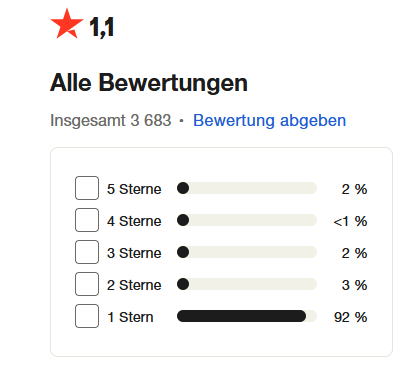Click the 1,1 average rating score
Image resolution: width=413 pixels, height=365 pixels.
(102, 27)
